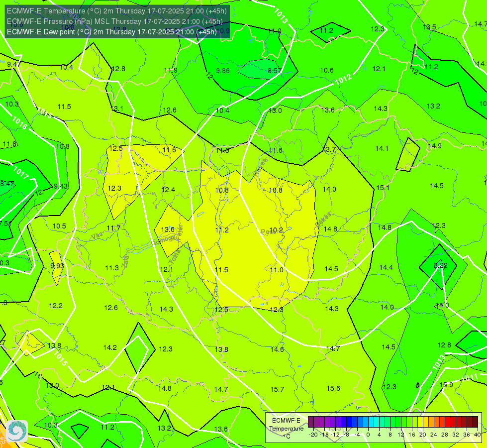487x448 pixels.
Task: Click the 8.22 dew point value
Action: pos(441,265)
